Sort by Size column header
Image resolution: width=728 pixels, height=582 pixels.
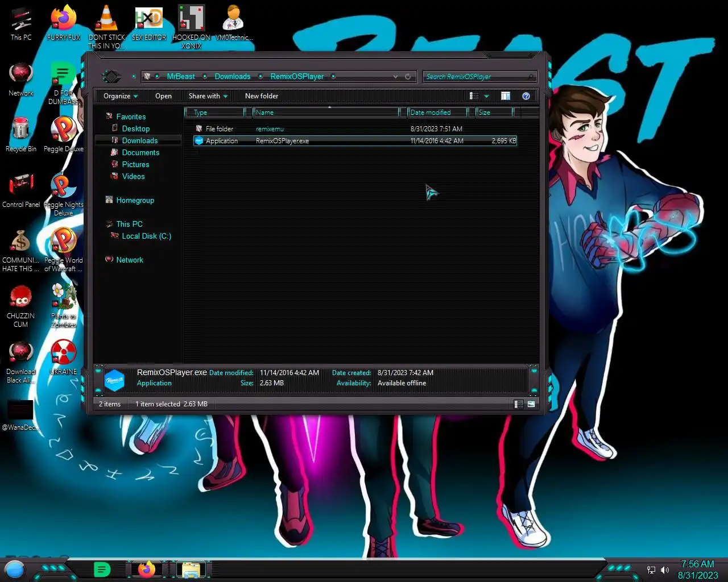(x=494, y=113)
